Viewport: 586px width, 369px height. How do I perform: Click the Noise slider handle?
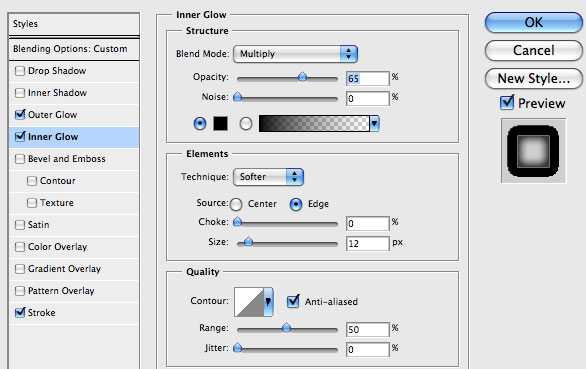[x=237, y=97]
